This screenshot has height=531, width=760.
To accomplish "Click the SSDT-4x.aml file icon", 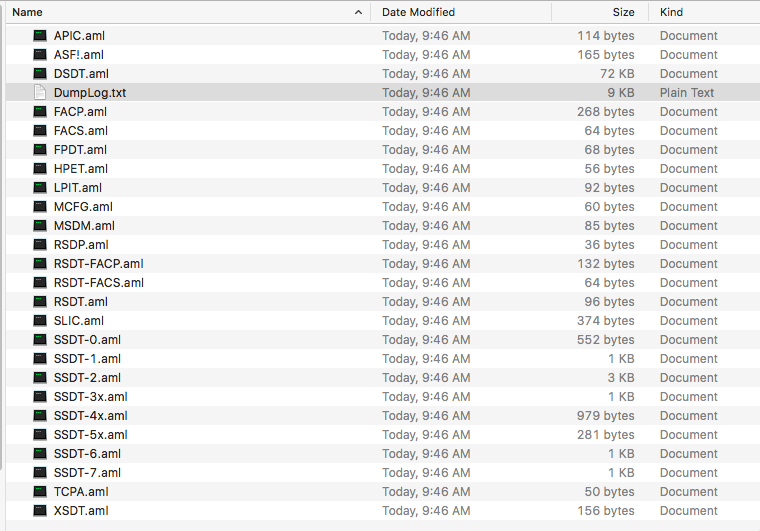I will tap(40, 416).
